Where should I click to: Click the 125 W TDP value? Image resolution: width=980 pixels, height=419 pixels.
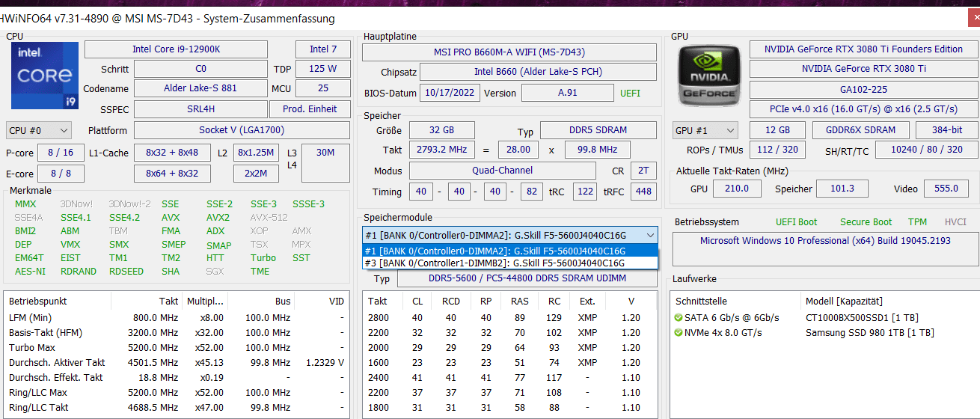323,69
